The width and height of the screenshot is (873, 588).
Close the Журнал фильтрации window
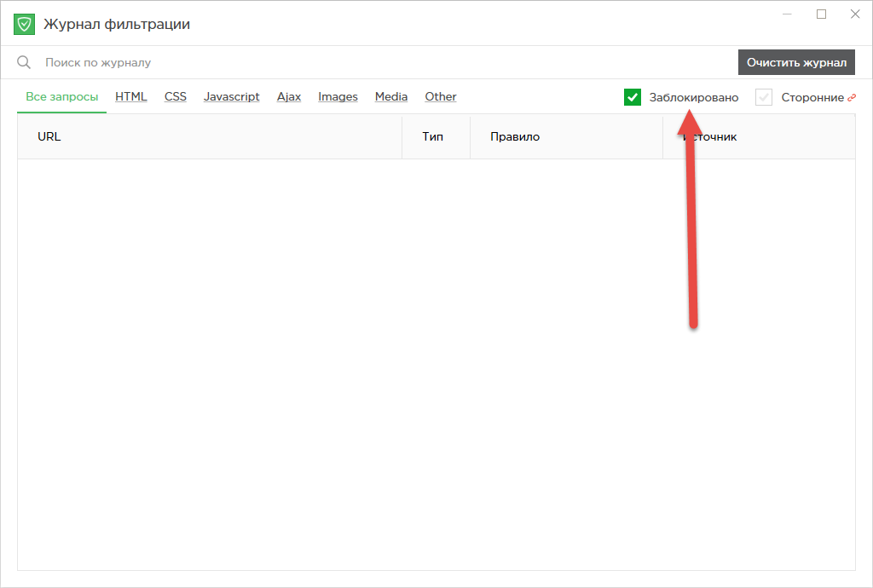[854, 14]
